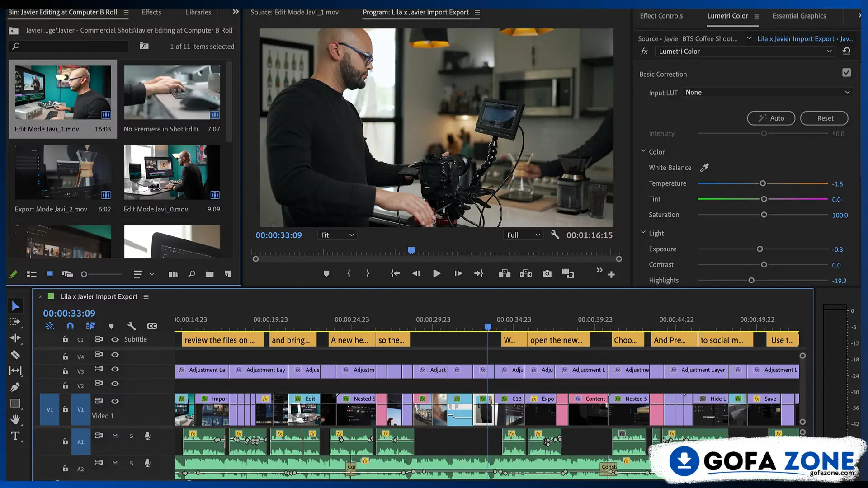
Task: Click the bin Find magnifier icon
Action: coord(192,274)
